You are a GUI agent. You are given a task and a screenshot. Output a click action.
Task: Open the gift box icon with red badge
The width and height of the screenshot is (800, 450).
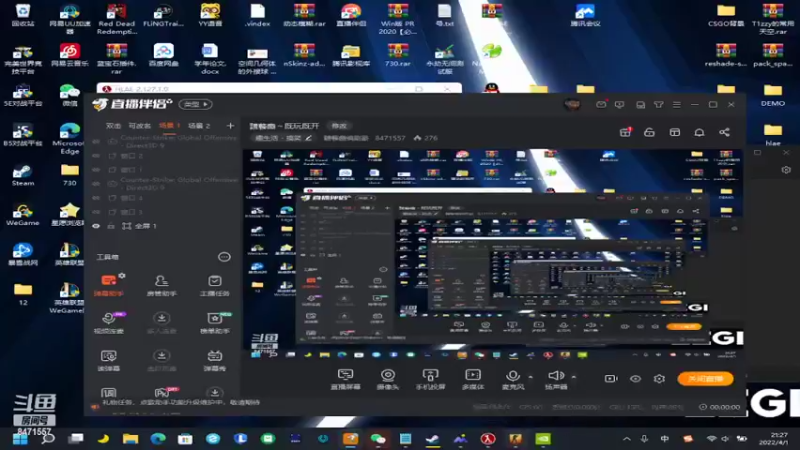pos(625,132)
